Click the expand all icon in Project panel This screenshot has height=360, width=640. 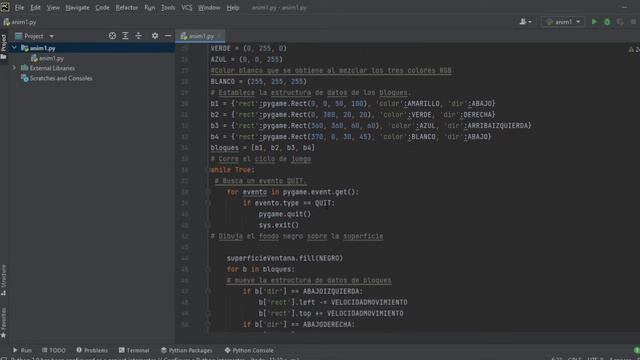coord(125,36)
